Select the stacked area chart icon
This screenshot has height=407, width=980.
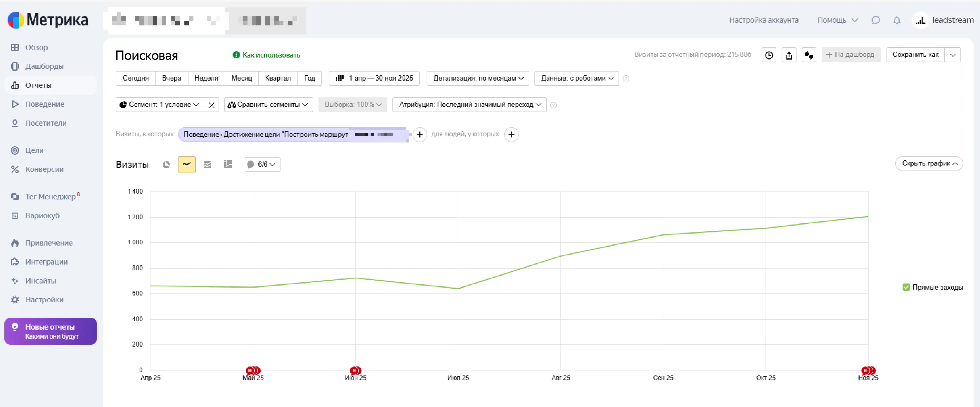click(207, 165)
